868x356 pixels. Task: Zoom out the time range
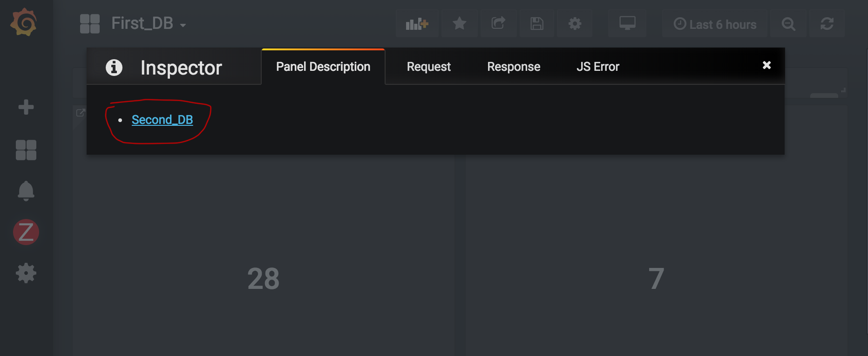click(788, 24)
